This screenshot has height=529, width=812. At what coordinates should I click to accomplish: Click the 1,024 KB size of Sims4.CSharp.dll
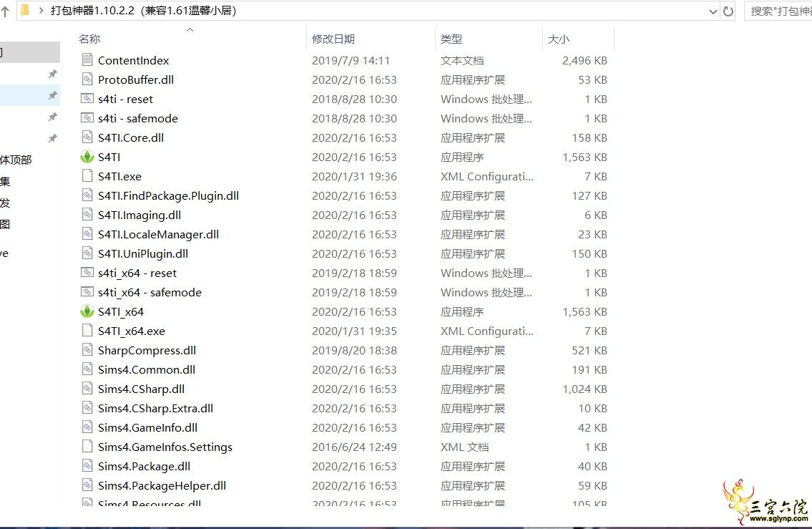[584, 389]
